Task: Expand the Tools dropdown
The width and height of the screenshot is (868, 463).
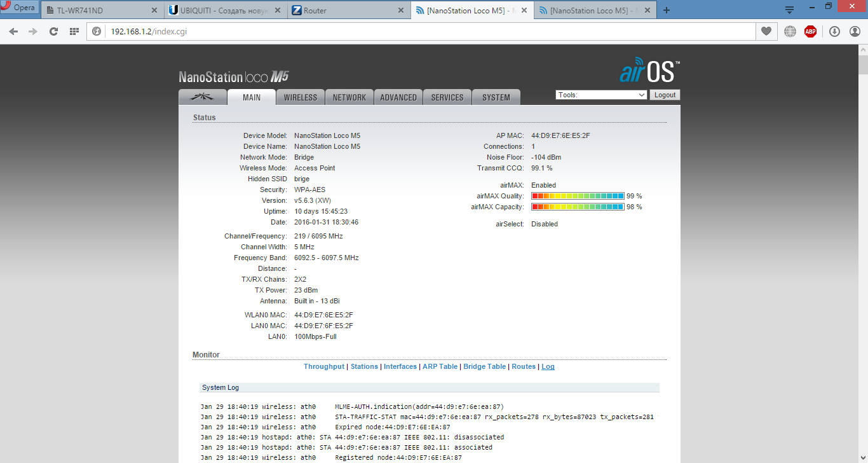Action: coord(601,95)
